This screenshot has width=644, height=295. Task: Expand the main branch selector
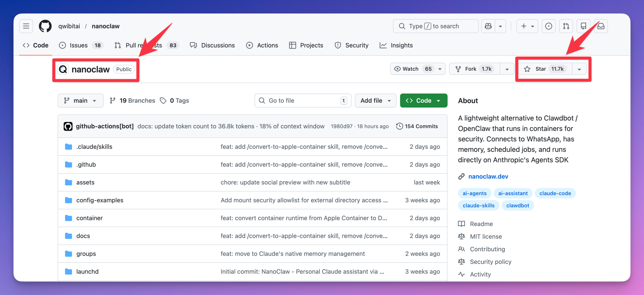[80, 101]
